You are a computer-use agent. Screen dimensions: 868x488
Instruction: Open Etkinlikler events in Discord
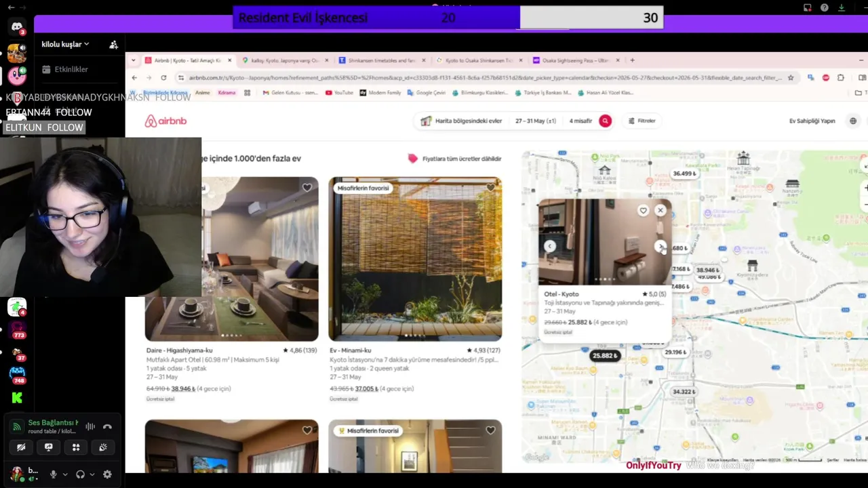pos(65,69)
